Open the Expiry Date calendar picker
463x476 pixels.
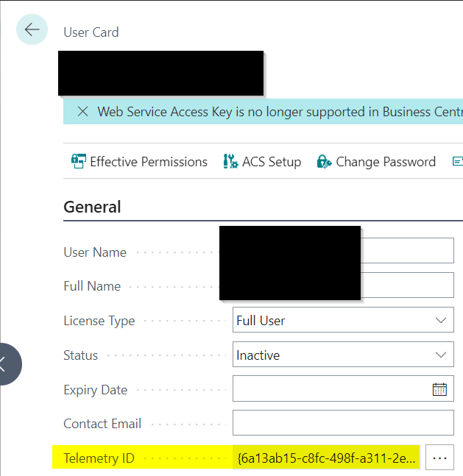[x=439, y=389]
